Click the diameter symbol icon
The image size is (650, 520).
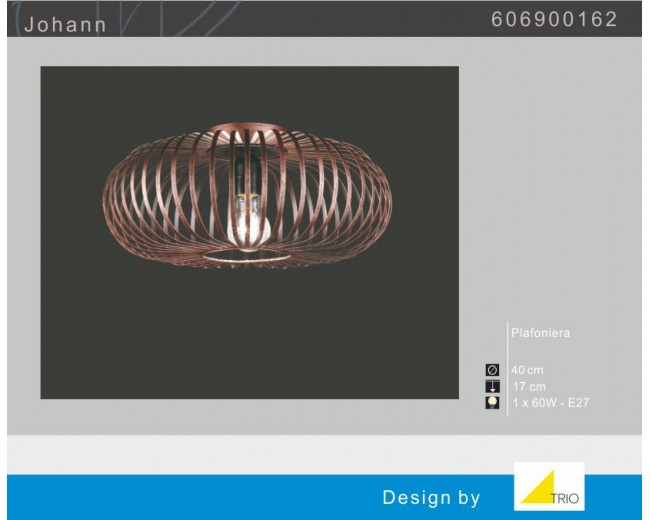point(492,371)
